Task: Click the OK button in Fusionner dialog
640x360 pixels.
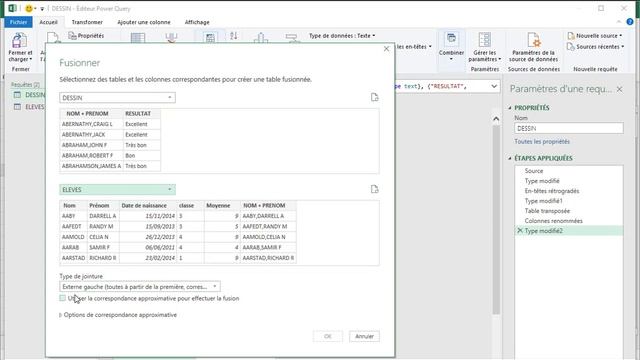Action: pos(328,336)
